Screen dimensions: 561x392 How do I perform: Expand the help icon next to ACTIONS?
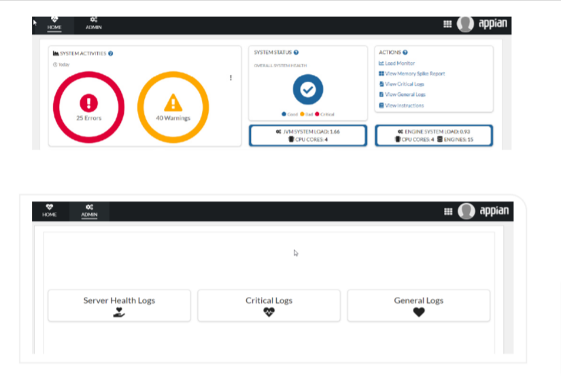coord(405,52)
